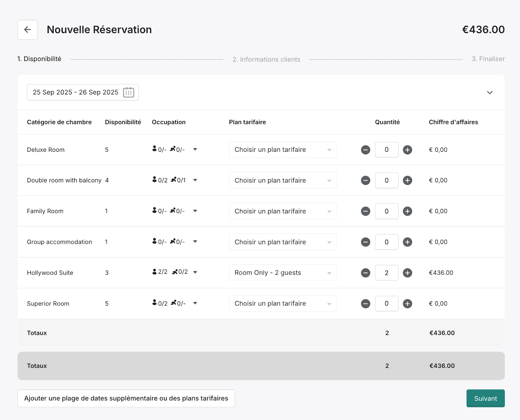The width and height of the screenshot is (520, 420).
Task: Click the Chiffre d'affaires column header
Action: [x=453, y=122]
